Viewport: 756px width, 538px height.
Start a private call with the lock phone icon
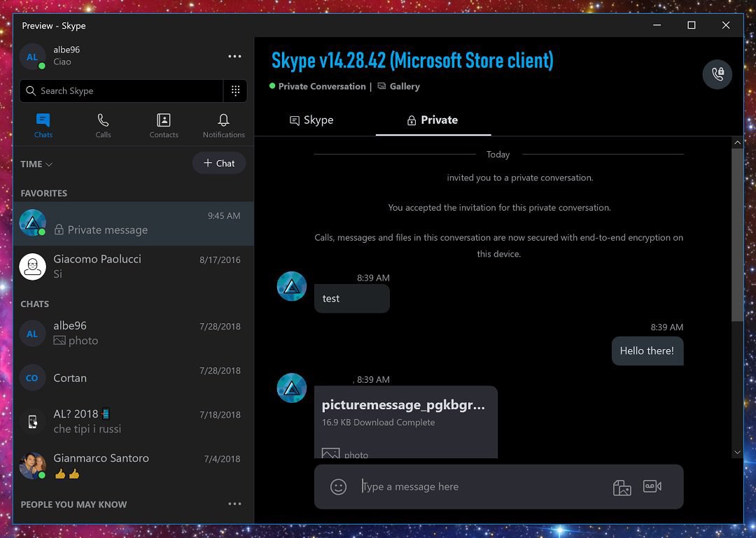[717, 74]
